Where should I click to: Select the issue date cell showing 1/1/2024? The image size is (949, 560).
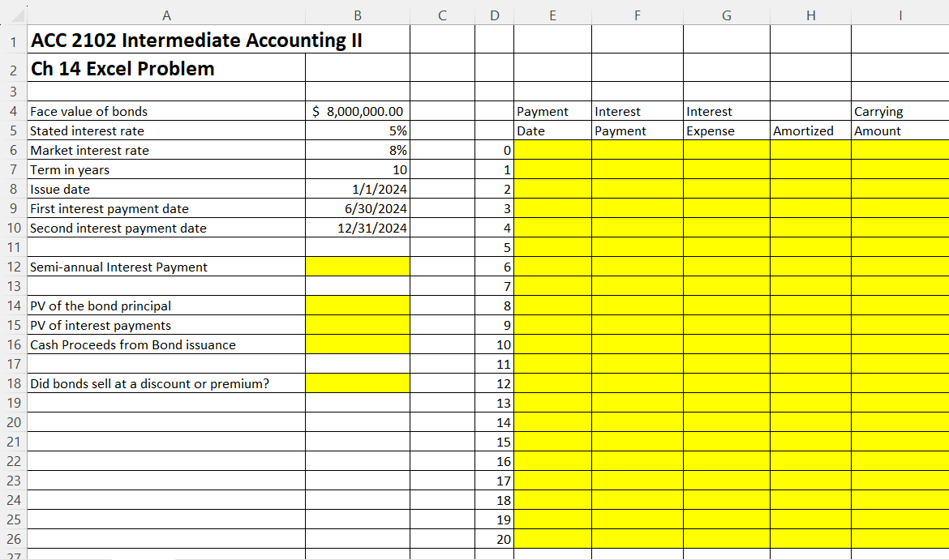(357, 189)
